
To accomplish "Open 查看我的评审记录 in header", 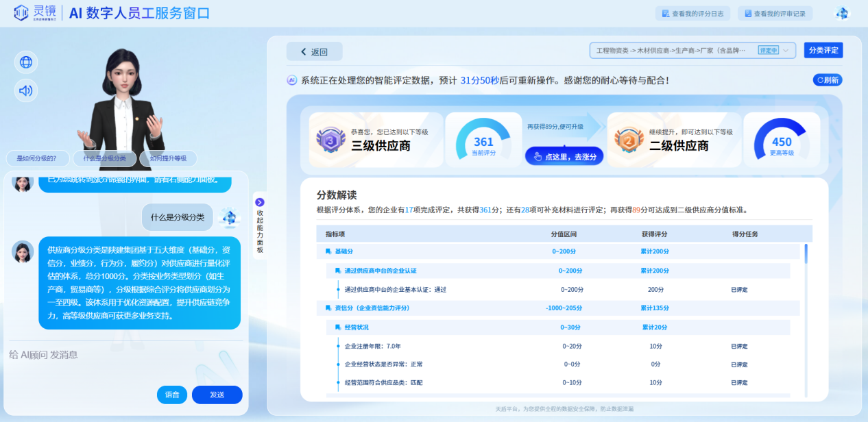I will (x=775, y=14).
